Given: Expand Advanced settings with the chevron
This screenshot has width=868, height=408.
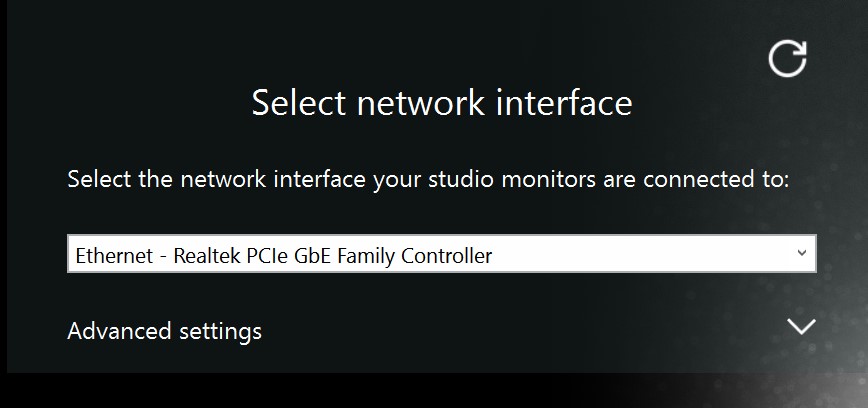Looking at the screenshot, I should [801, 327].
